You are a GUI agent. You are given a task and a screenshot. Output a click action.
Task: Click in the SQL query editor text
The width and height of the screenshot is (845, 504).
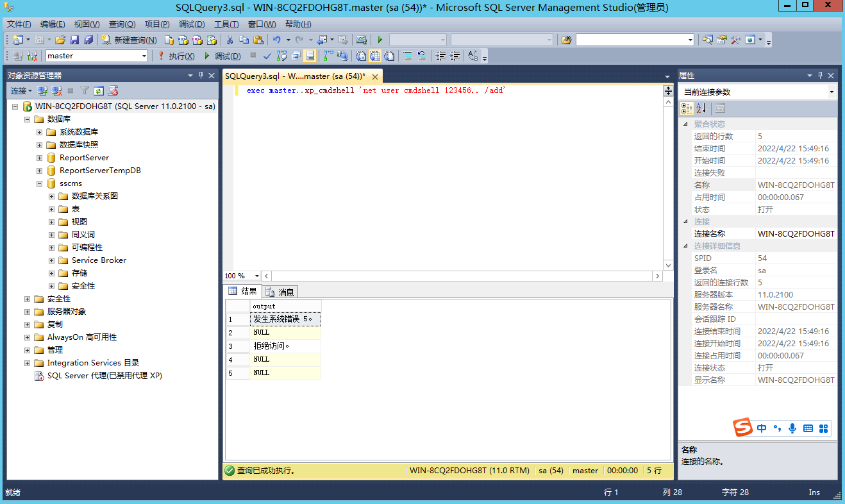click(376, 91)
